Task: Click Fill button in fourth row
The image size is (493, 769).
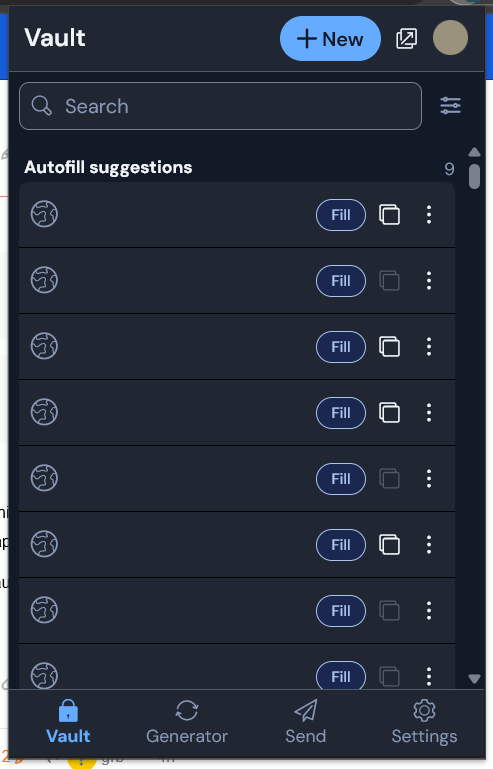Action: click(341, 413)
